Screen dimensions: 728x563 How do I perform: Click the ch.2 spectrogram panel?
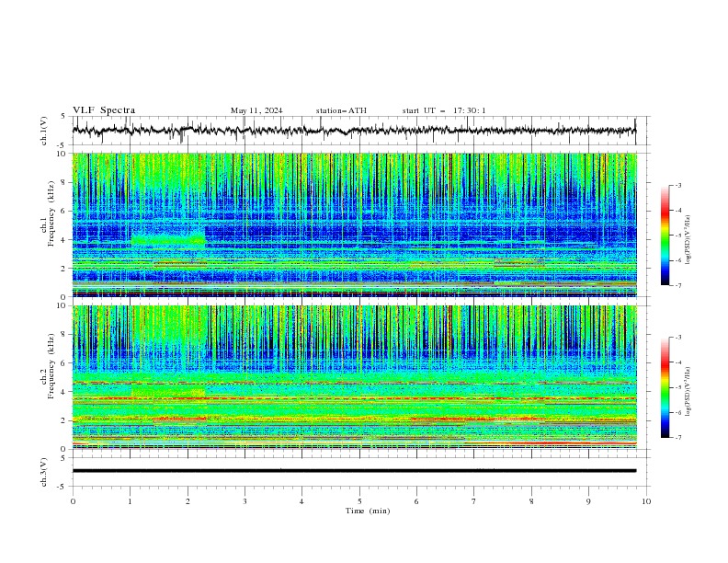tap(354, 377)
